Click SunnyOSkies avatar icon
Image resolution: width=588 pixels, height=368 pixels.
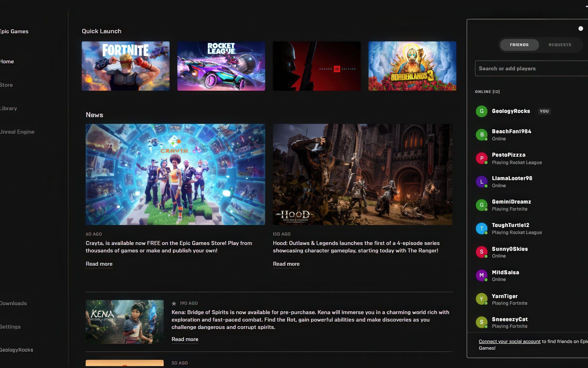(x=481, y=252)
